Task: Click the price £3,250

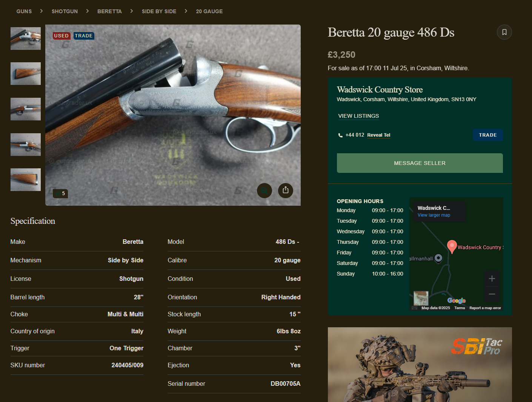Action: 341,55
